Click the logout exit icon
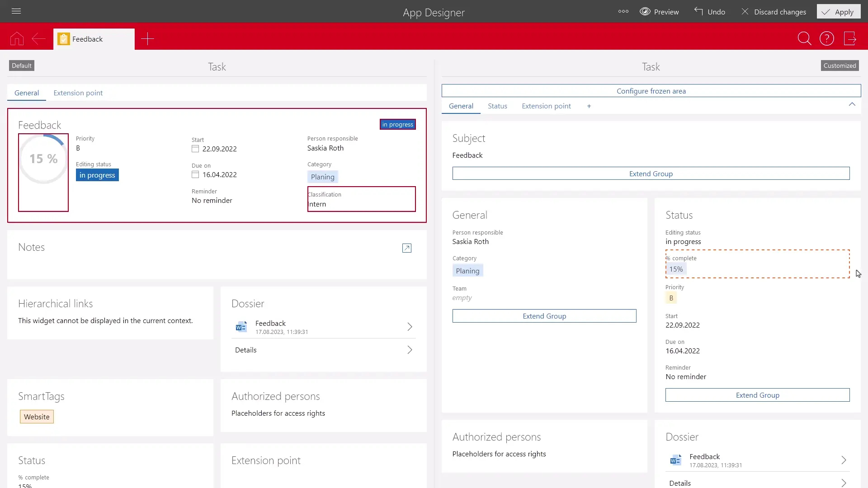 click(850, 39)
